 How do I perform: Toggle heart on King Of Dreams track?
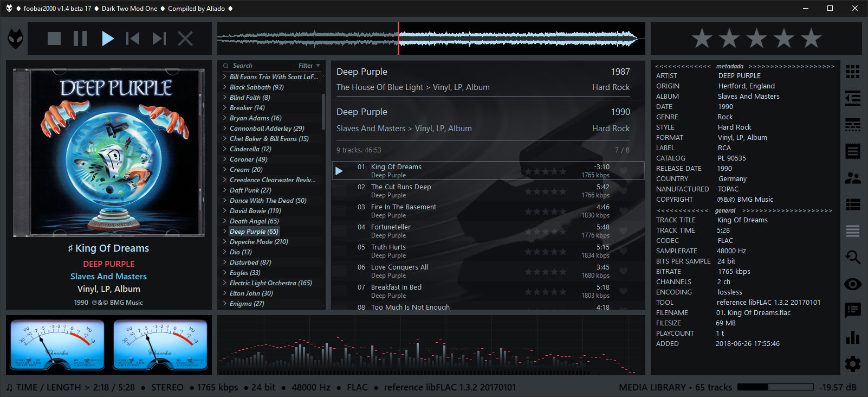(x=624, y=171)
